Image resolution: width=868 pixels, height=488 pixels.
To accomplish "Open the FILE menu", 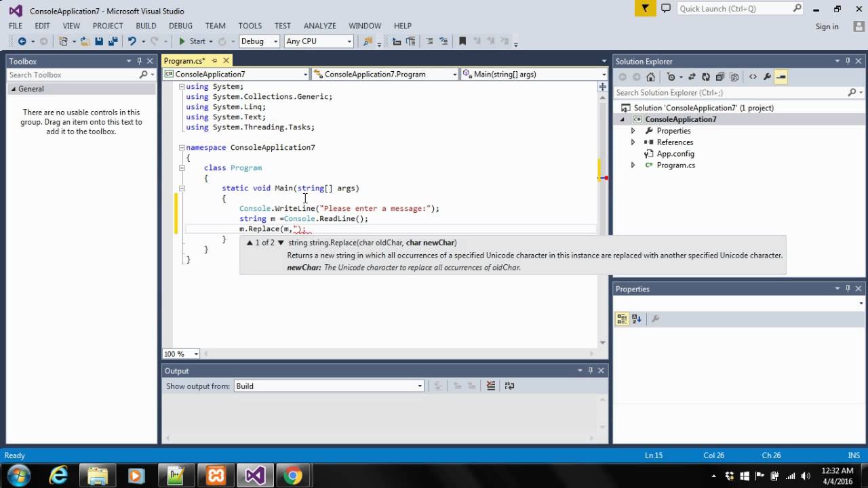I will pyautogui.click(x=16, y=26).
